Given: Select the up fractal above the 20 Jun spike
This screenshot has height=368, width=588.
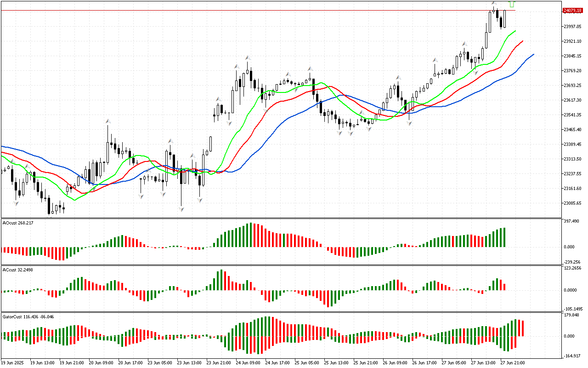Looking at the screenshot, I should pyautogui.click(x=108, y=121).
